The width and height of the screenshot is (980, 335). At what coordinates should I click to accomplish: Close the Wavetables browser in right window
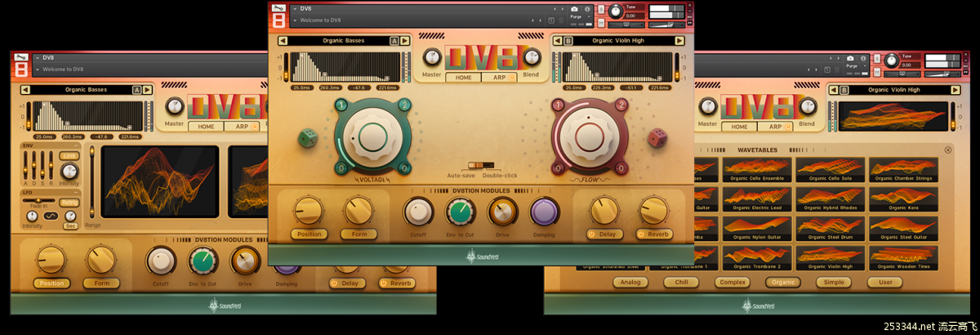coord(947,150)
